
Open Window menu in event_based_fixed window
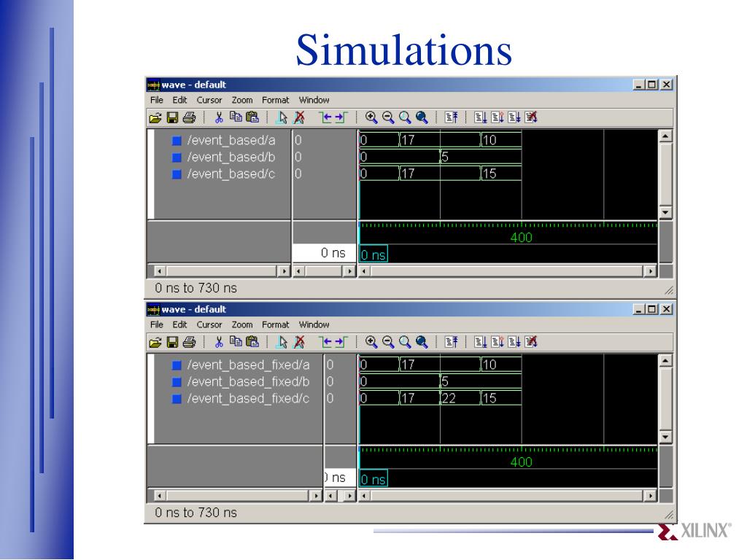[x=314, y=324]
